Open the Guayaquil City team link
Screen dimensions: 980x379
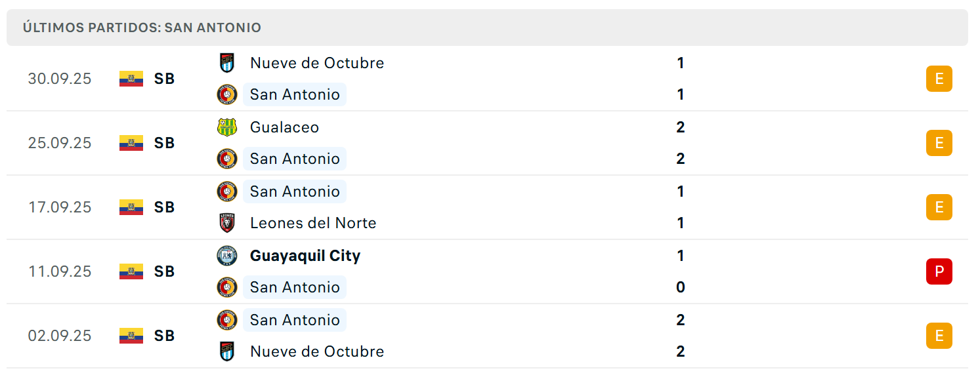[x=305, y=256]
